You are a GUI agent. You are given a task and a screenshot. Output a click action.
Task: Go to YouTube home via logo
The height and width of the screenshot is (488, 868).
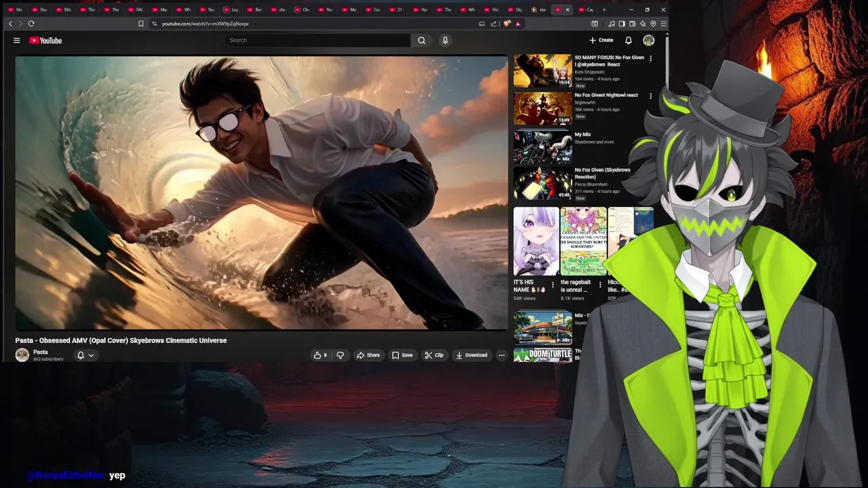click(45, 41)
